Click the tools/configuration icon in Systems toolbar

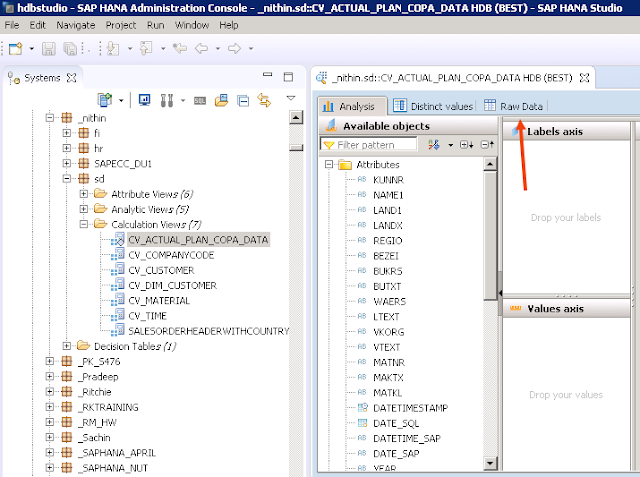click(167, 100)
